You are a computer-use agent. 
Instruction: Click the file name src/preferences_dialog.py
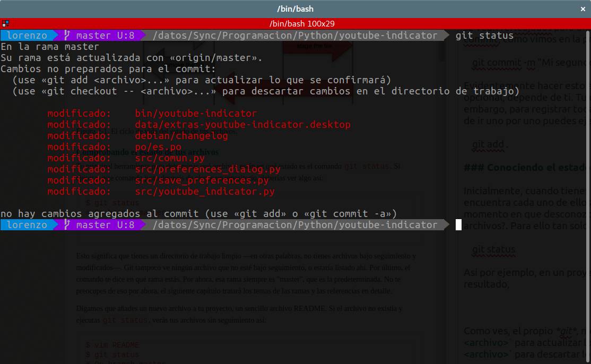point(207,169)
